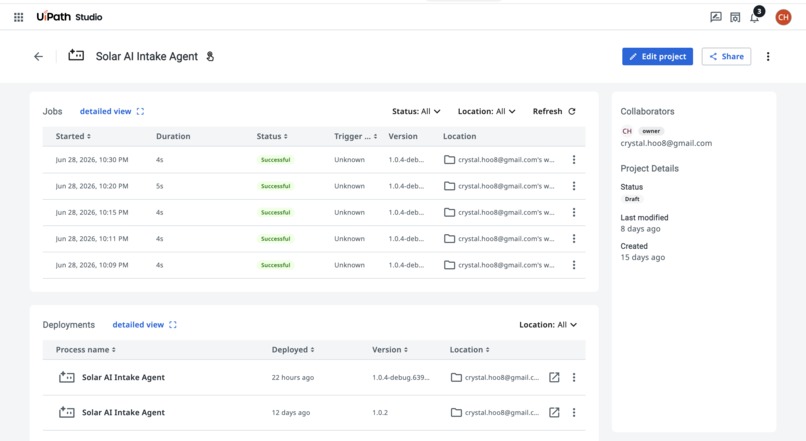Click Successful status of 10:15 PM job
This screenshot has width=806, height=441.
(276, 212)
